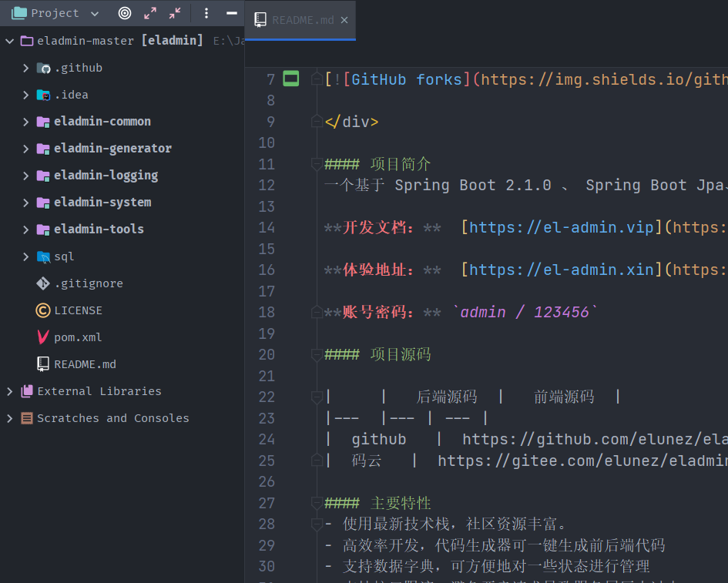Viewport: 728px width, 583px height.
Task: Open the Project view dropdown
Action: tap(95, 13)
